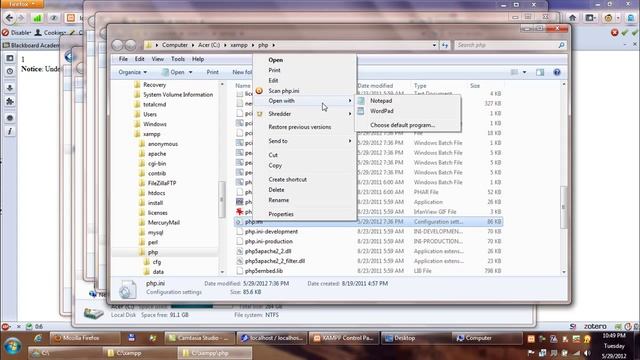Choose WordPad from Open with submenu
The width and height of the screenshot is (640, 360).
[x=382, y=111]
